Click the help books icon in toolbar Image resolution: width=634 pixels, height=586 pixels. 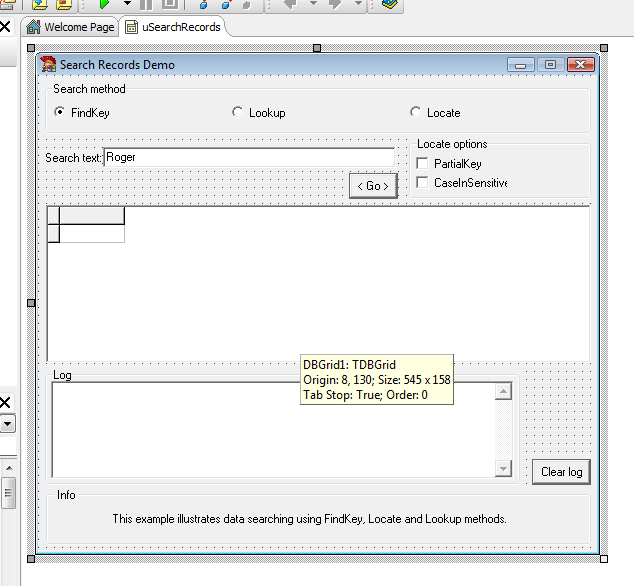tap(389, 4)
